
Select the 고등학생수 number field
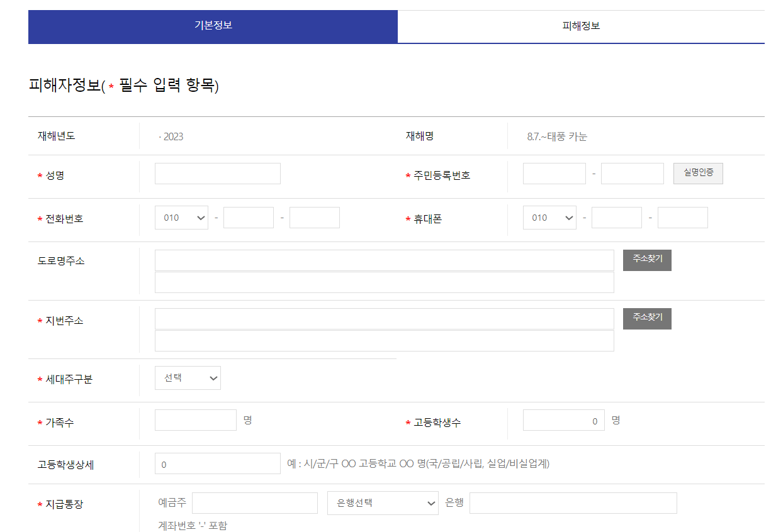coord(563,419)
